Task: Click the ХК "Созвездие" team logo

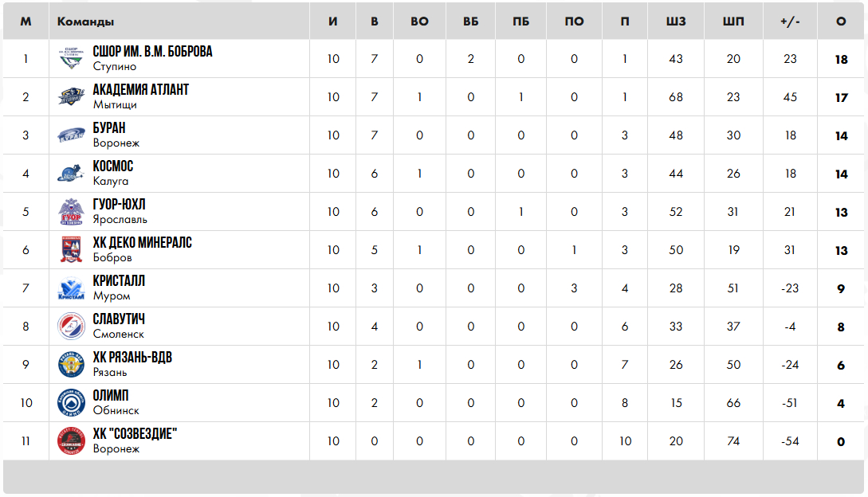Action: coord(72,441)
